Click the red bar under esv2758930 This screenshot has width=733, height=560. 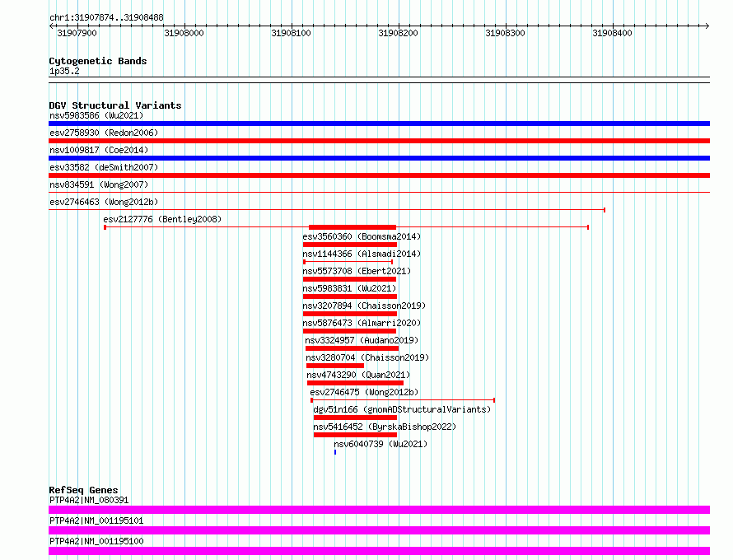(379, 141)
